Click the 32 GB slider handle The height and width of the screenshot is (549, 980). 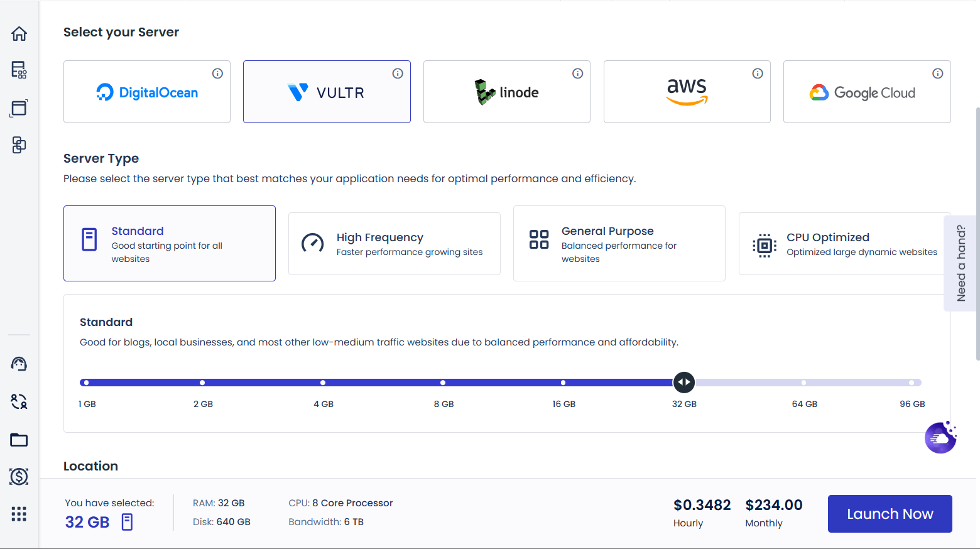684,382
